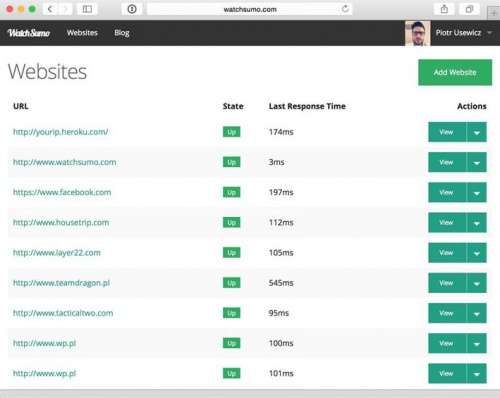
Task: Open the www.watchsumo.com link
Action: pos(65,162)
